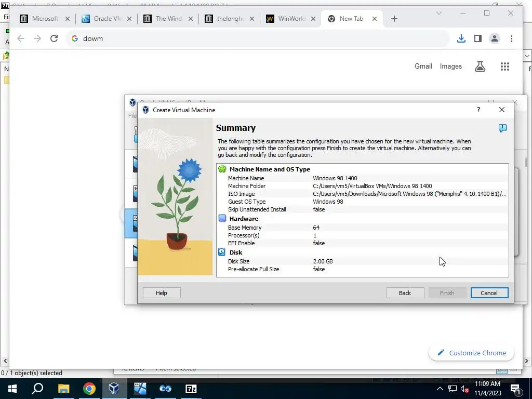Open Chrome's side panel
532x399 pixels.
(x=478, y=38)
